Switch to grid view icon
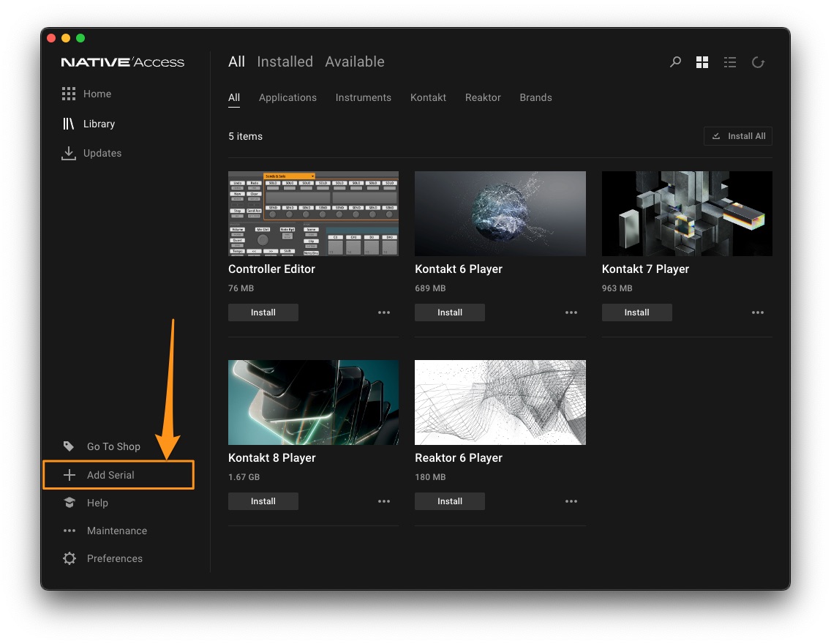This screenshot has height=644, width=831. coord(702,62)
